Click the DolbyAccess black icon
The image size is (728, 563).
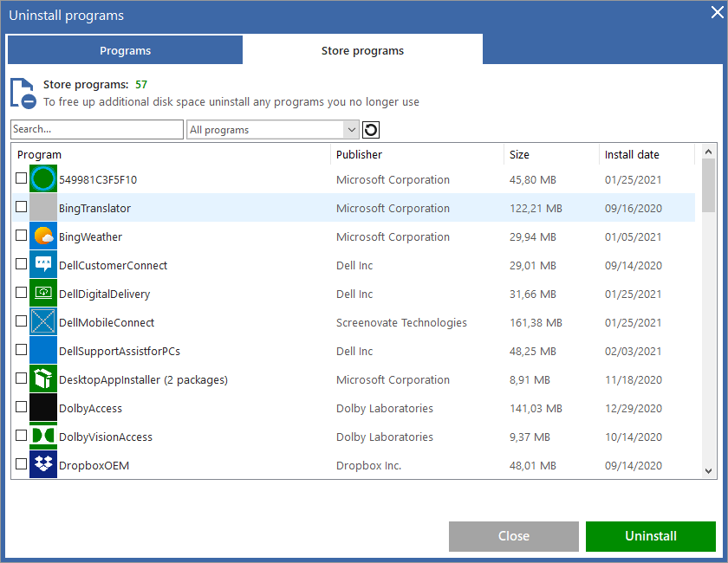click(x=43, y=407)
